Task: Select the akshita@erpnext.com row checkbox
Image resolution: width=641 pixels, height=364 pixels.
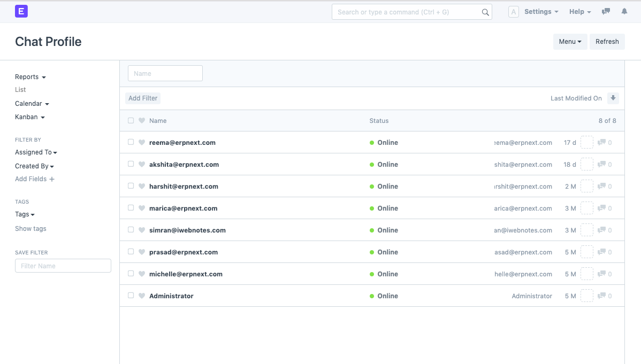Action: coord(131,164)
